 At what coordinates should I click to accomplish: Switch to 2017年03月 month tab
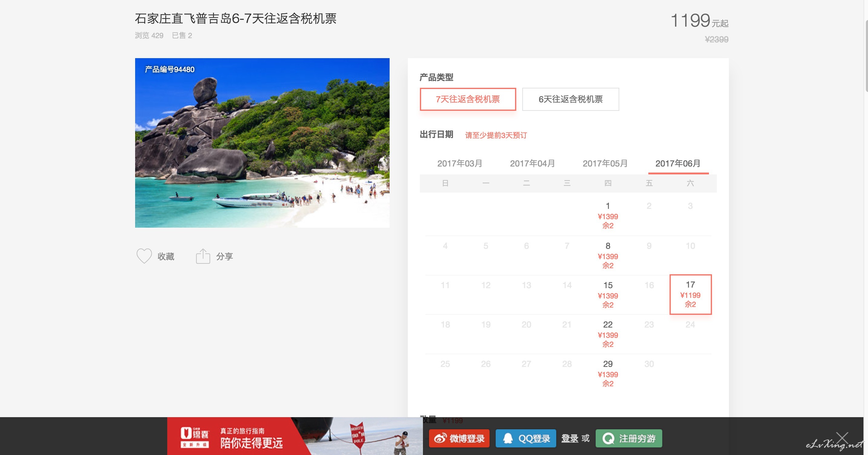[460, 164]
